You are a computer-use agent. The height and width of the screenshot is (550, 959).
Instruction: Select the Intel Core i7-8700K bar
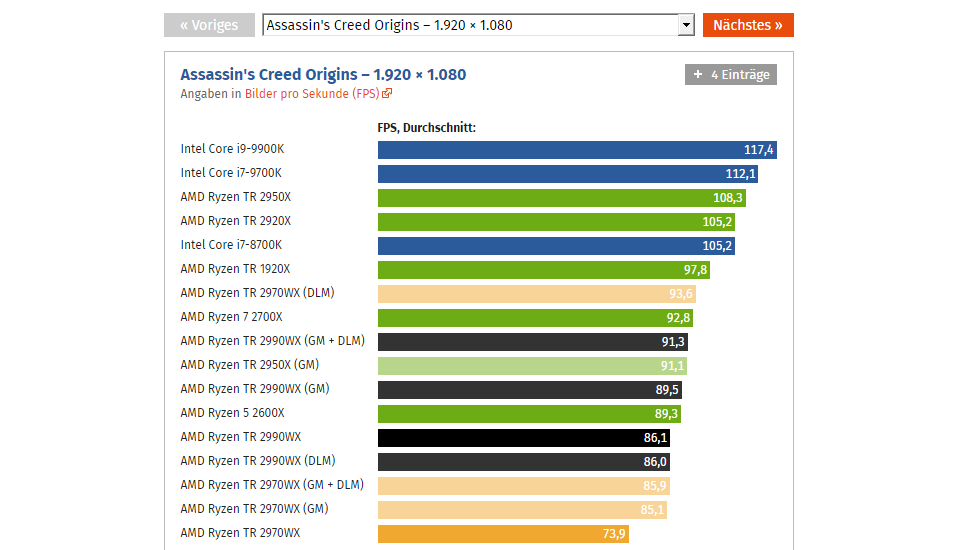click(x=556, y=246)
